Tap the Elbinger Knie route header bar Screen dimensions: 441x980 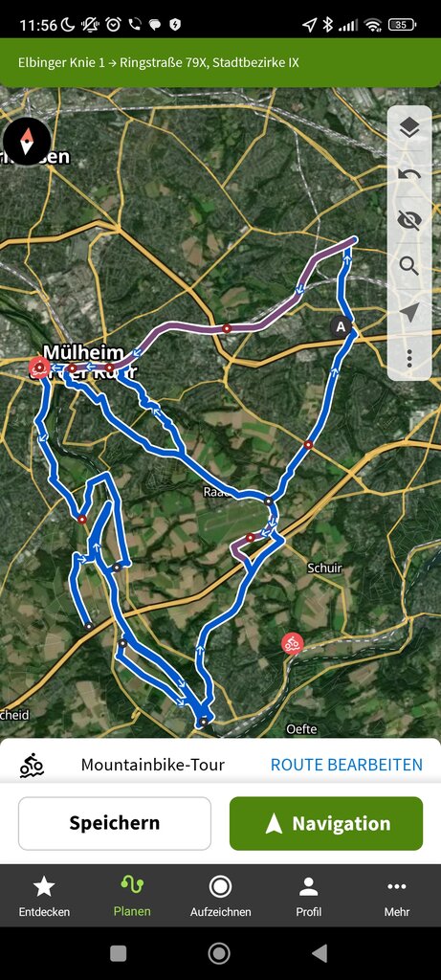coord(220,62)
